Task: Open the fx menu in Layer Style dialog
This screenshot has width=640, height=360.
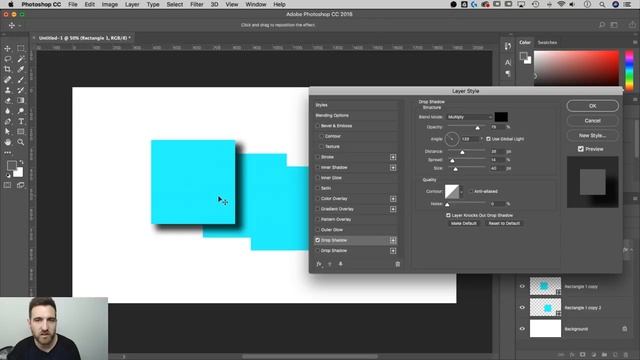Action: click(x=319, y=264)
